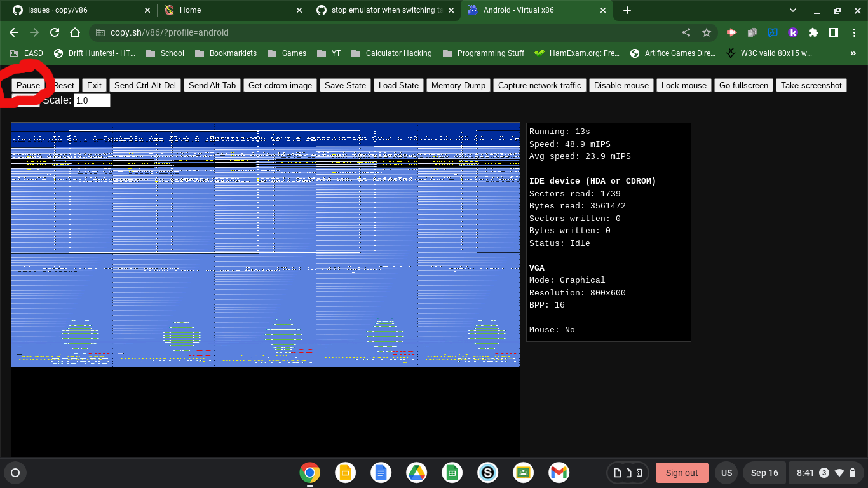
Task: Pause the emulator
Action: point(28,85)
